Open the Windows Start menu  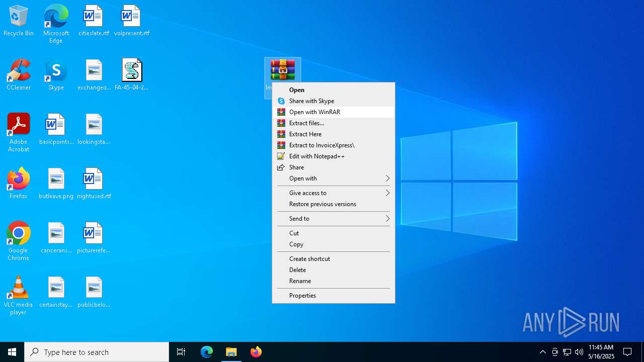(12, 352)
